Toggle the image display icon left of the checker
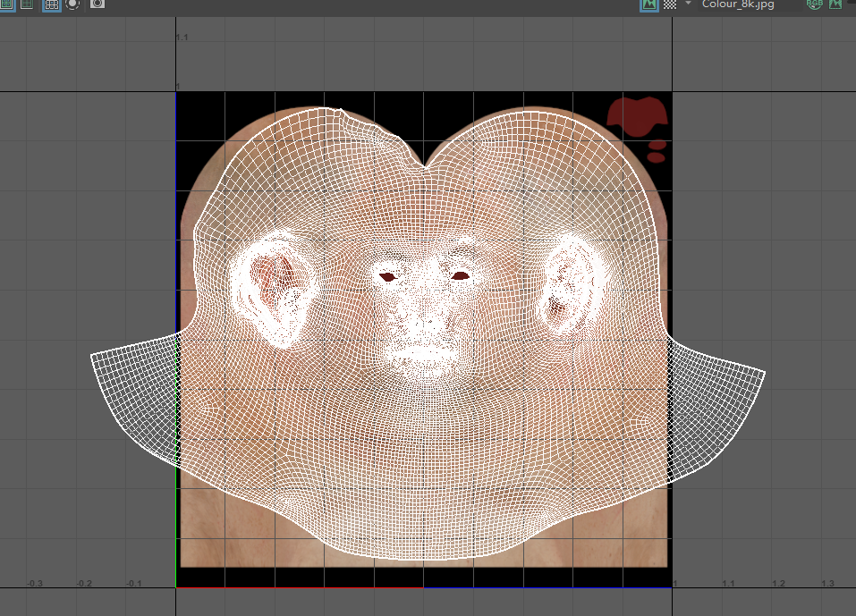856x616 pixels. pos(649,4)
